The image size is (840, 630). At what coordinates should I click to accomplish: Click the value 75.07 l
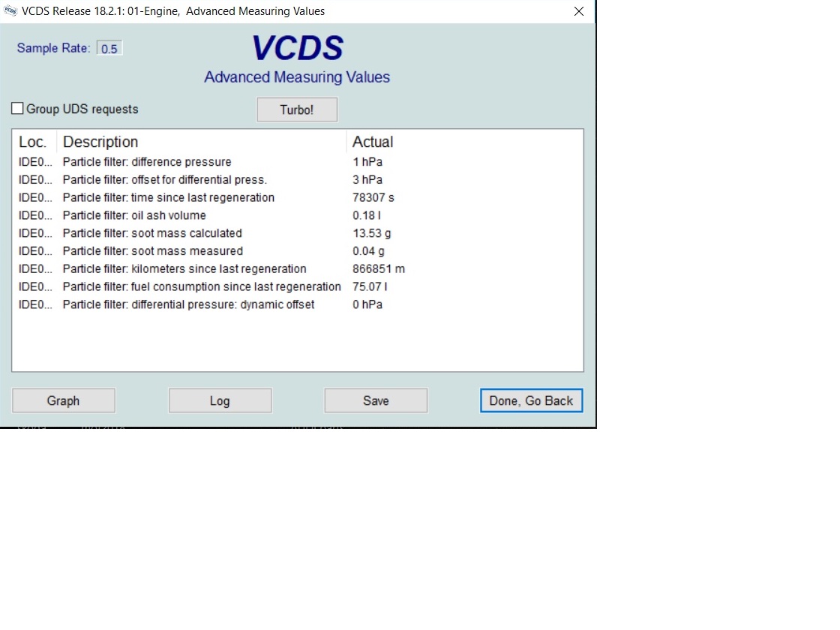click(370, 286)
